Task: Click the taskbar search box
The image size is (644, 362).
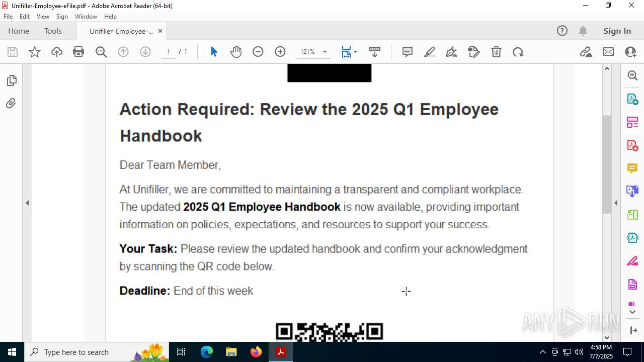Action: tap(97, 352)
